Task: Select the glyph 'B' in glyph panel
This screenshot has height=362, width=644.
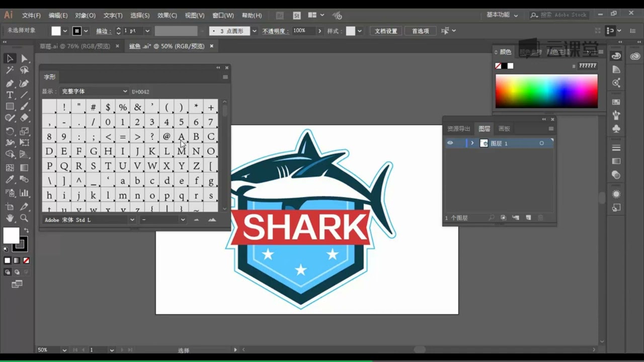Action: coord(196,137)
